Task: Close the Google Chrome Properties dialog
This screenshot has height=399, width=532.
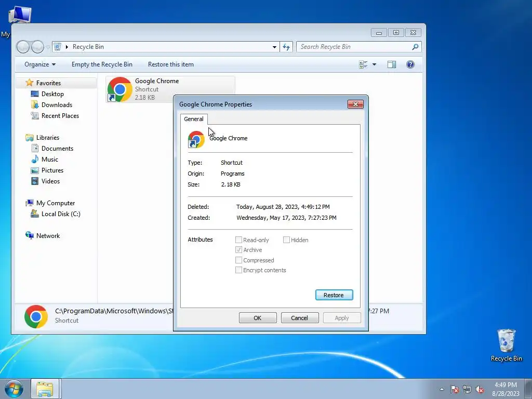Action: coord(355,104)
